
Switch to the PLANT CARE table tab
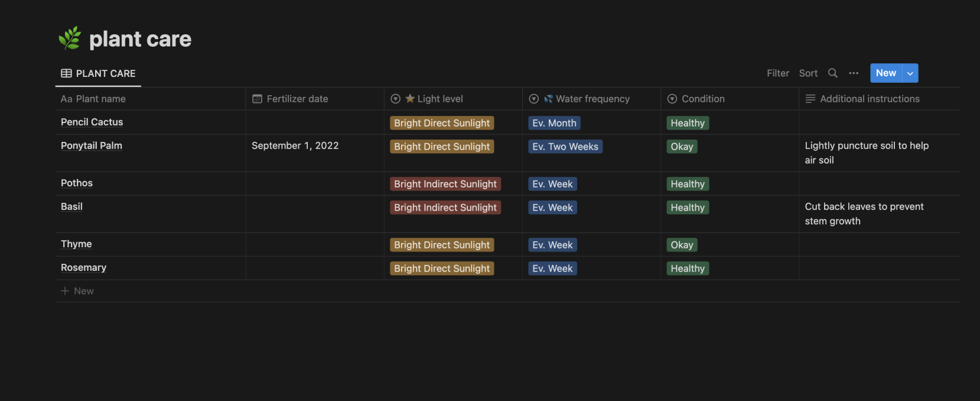point(98,73)
